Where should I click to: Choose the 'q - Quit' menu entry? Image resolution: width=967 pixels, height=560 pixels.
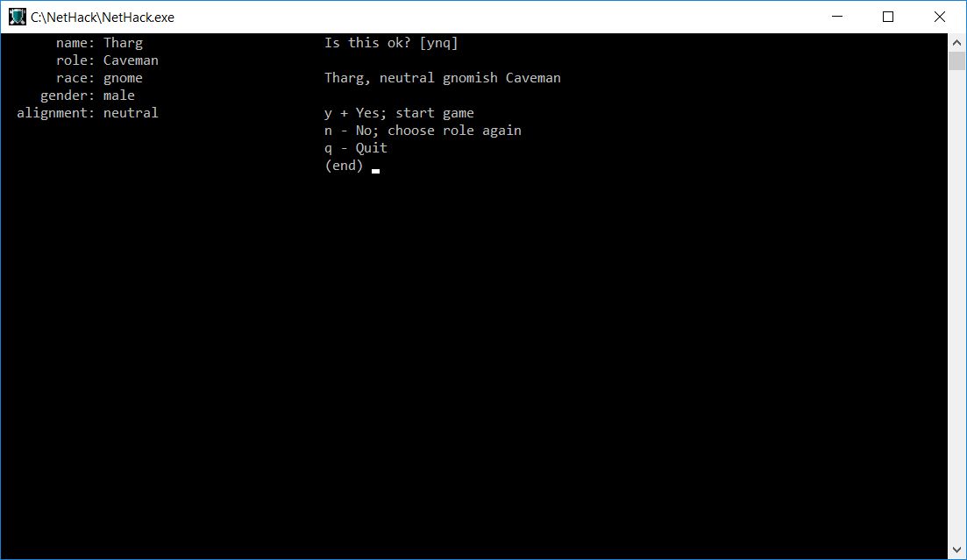pyautogui.click(x=356, y=149)
